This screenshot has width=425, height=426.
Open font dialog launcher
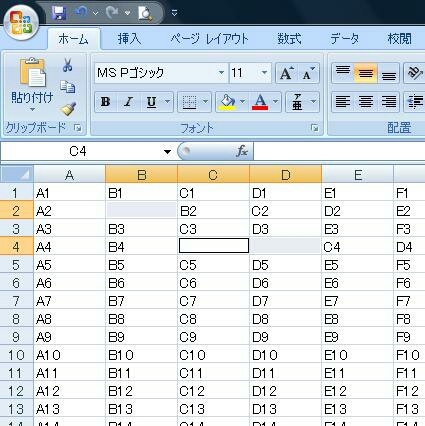pyautogui.click(x=314, y=128)
